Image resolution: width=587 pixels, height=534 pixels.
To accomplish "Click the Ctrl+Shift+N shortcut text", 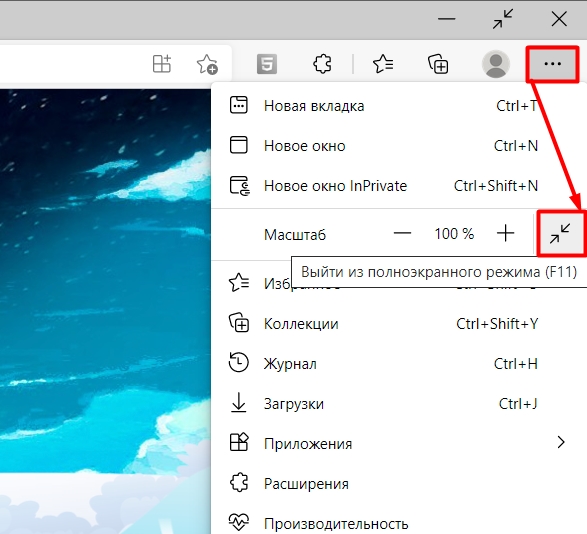I will pyautogui.click(x=496, y=186).
